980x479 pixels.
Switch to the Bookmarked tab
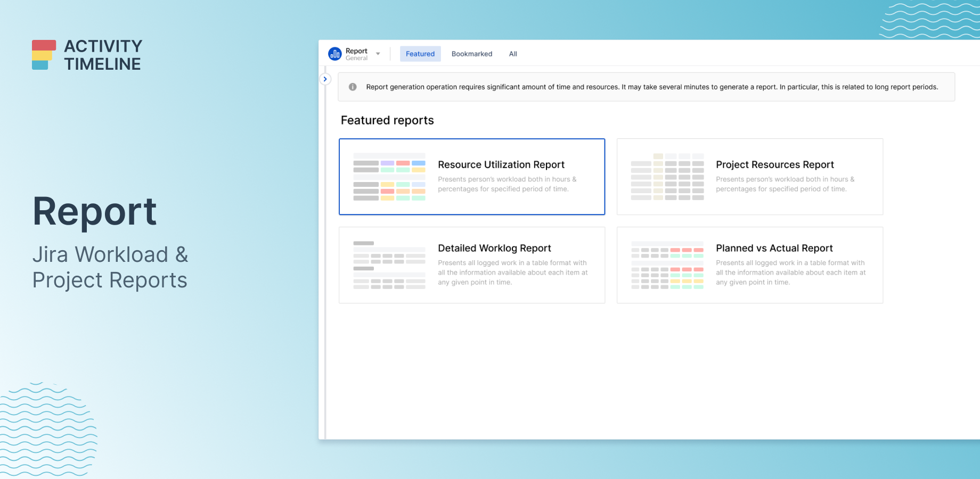click(472, 54)
